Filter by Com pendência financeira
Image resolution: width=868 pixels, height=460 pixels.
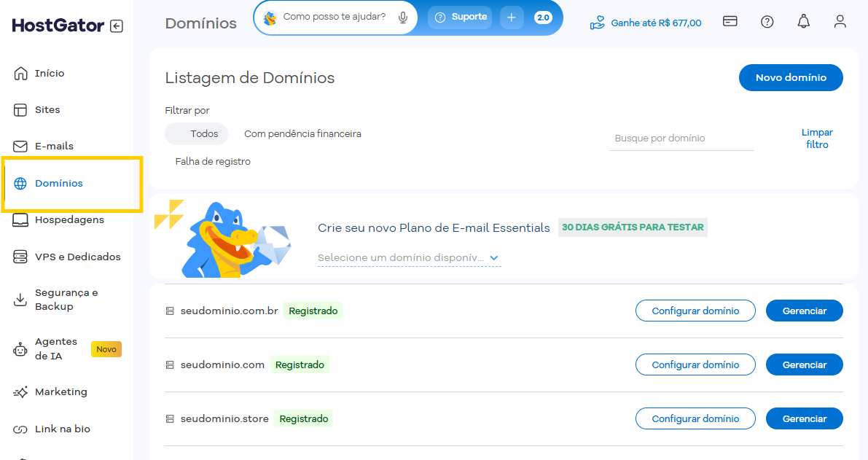point(302,133)
